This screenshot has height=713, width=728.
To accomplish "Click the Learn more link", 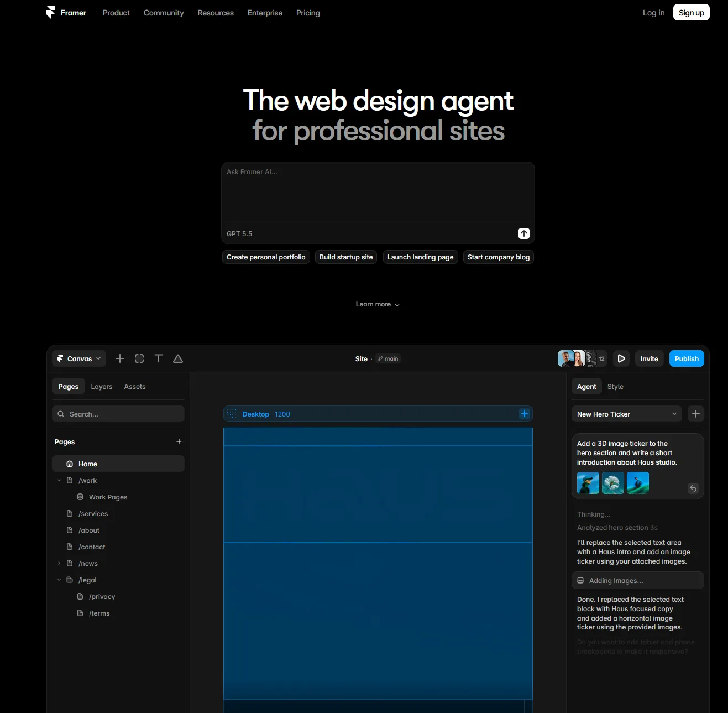I will [x=378, y=304].
